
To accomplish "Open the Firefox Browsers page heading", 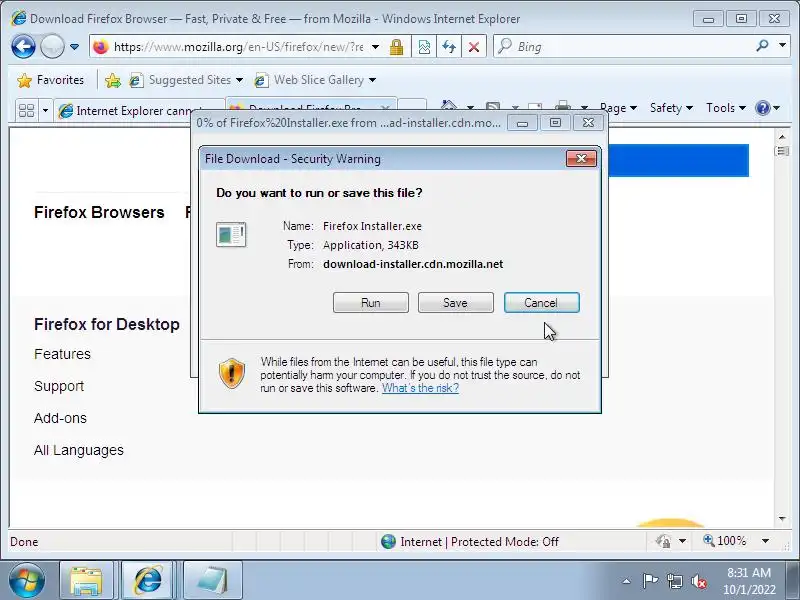I will coord(99,212).
